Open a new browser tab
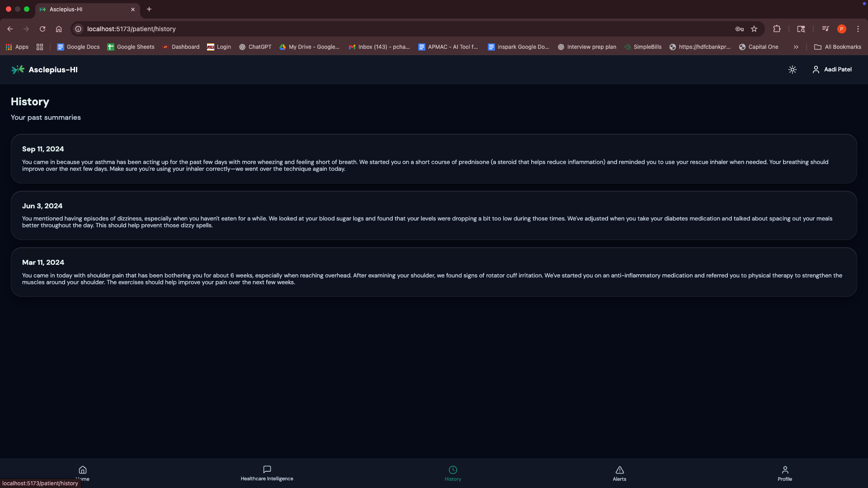 point(149,9)
